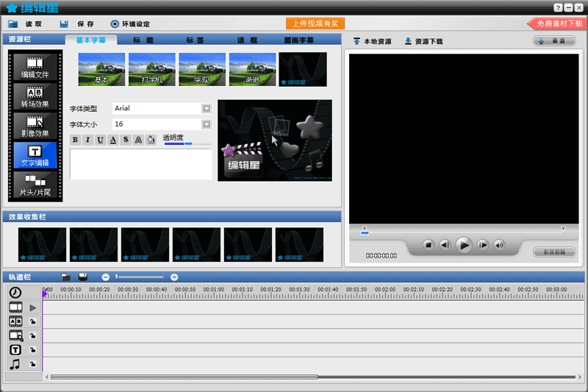Click the timeline zoom slider

[x=140, y=277]
